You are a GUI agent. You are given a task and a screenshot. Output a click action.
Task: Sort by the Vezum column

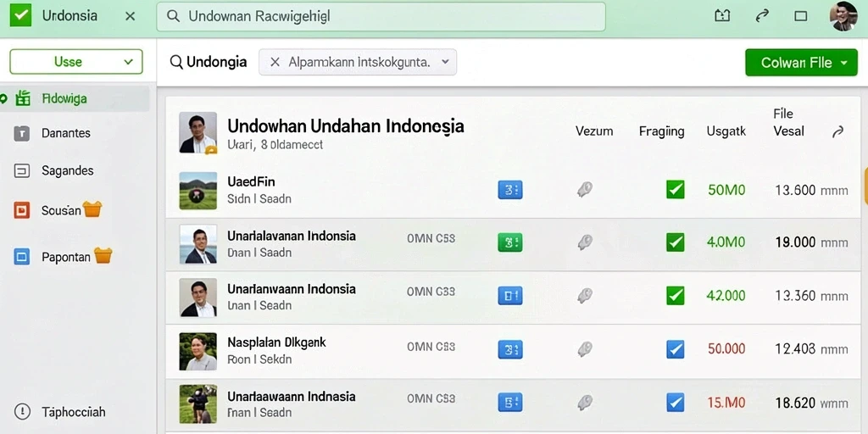click(x=594, y=131)
